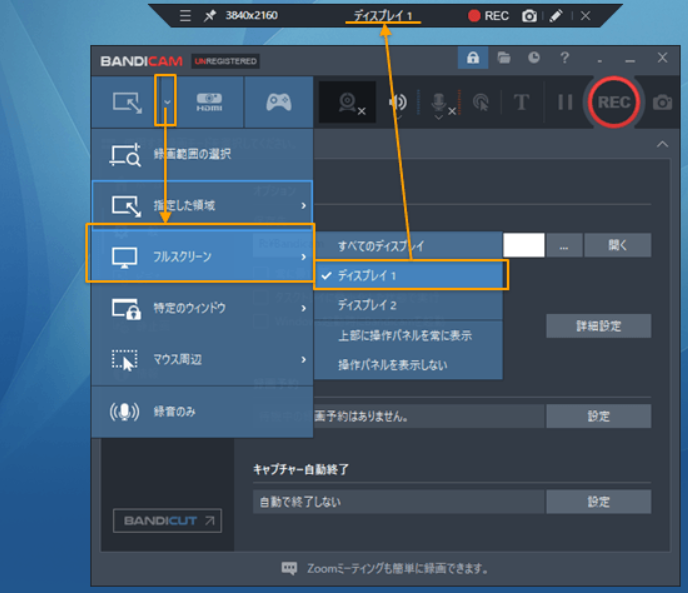Click the white output folder path field

pos(524,245)
